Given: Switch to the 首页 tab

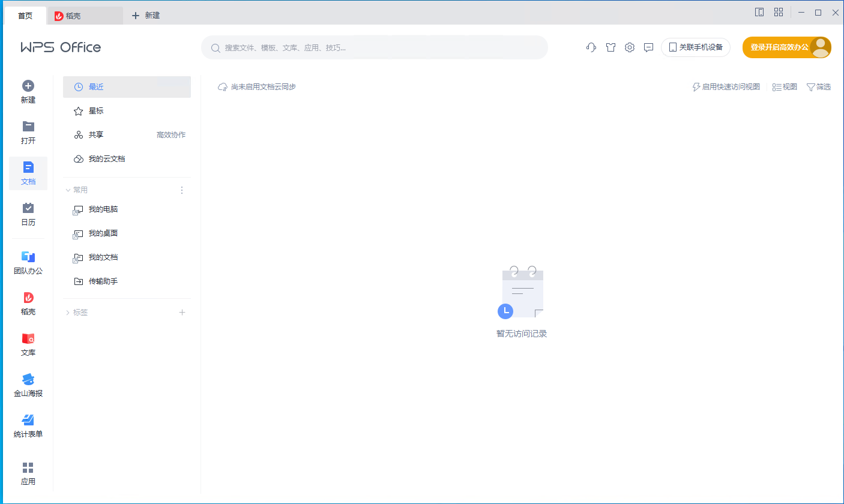Looking at the screenshot, I should (25, 16).
